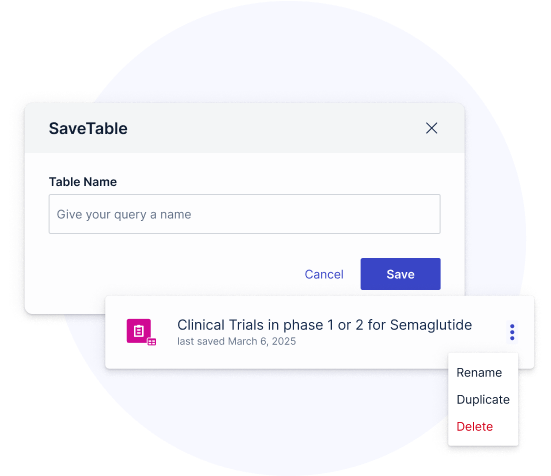
Task: Click the SaveTable dialog heading
Action: pos(88,128)
